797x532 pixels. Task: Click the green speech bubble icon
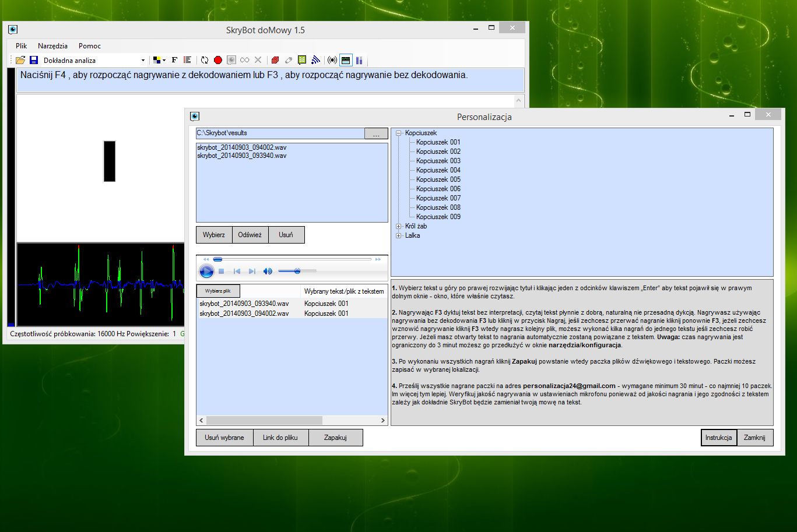click(x=302, y=60)
